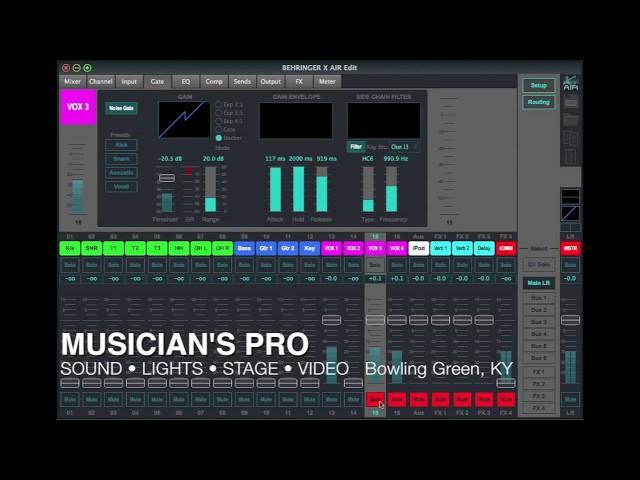
Task: Select Bus 1 in sends list
Action: pos(539,298)
